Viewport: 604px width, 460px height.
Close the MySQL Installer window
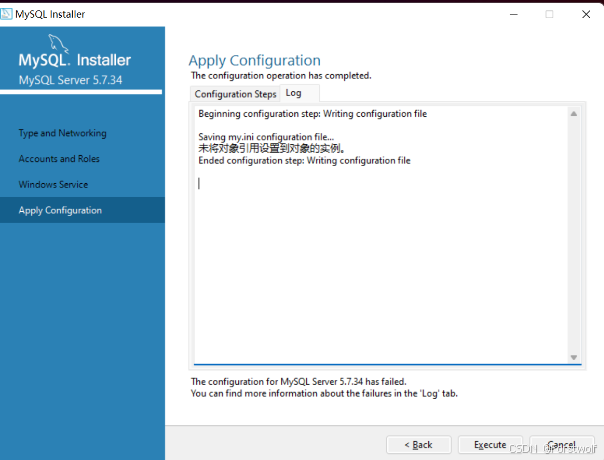click(586, 14)
